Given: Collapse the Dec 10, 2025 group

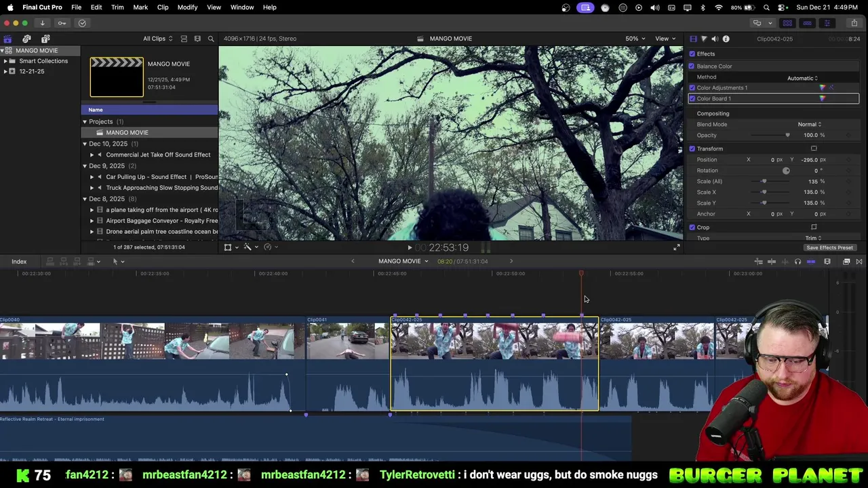Looking at the screenshot, I should click(85, 144).
